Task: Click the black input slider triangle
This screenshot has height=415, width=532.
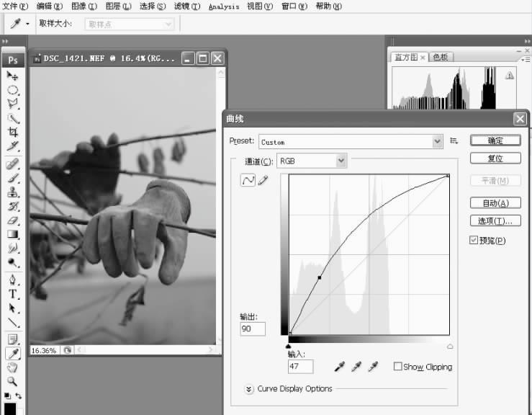Action: click(289, 346)
